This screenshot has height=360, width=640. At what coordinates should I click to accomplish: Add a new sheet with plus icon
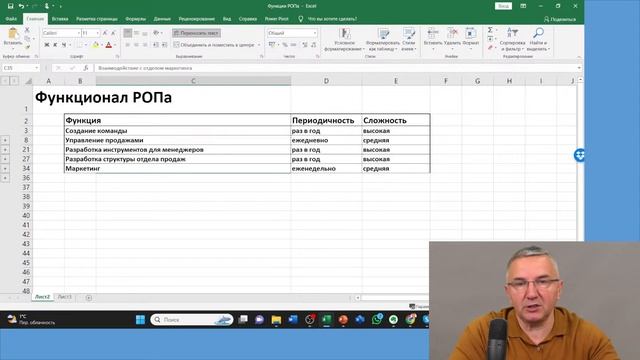(89, 298)
